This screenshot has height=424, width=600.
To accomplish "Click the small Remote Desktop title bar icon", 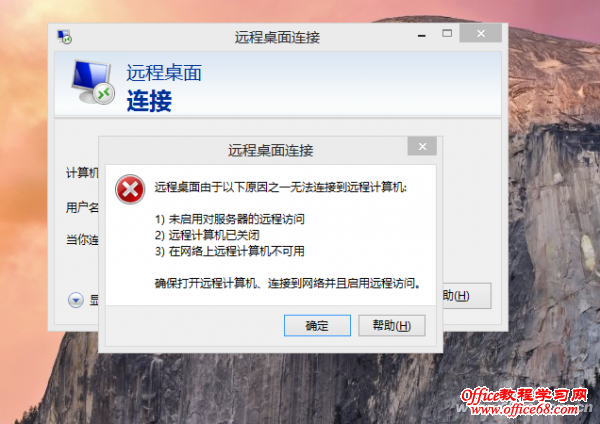I will (64, 37).
